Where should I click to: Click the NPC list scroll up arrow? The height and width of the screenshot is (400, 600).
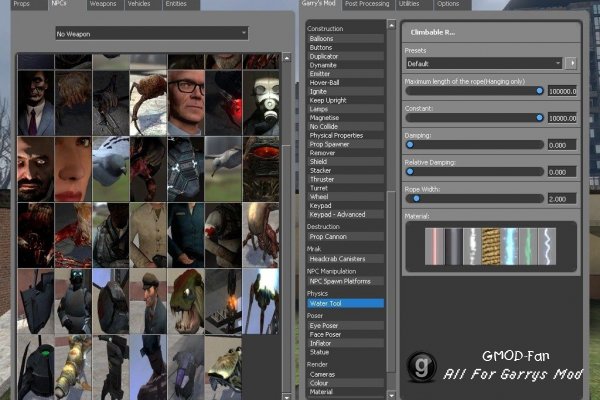pos(287,58)
